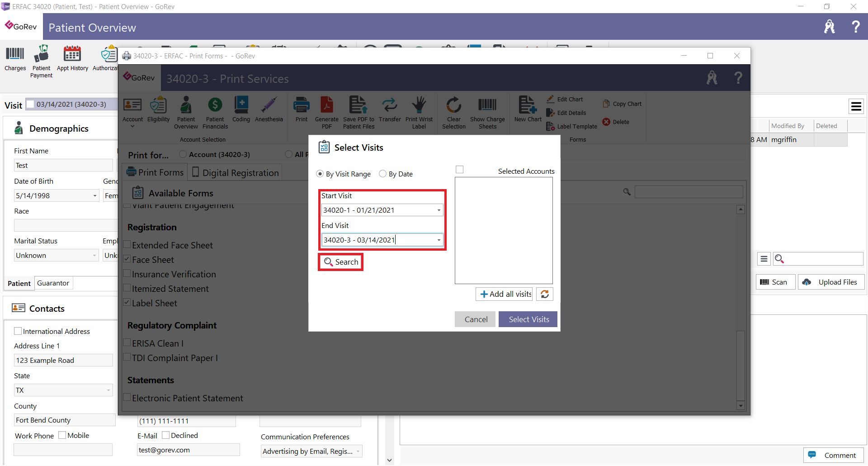Toggle Extended Face Sheet checkbox

click(127, 245)
